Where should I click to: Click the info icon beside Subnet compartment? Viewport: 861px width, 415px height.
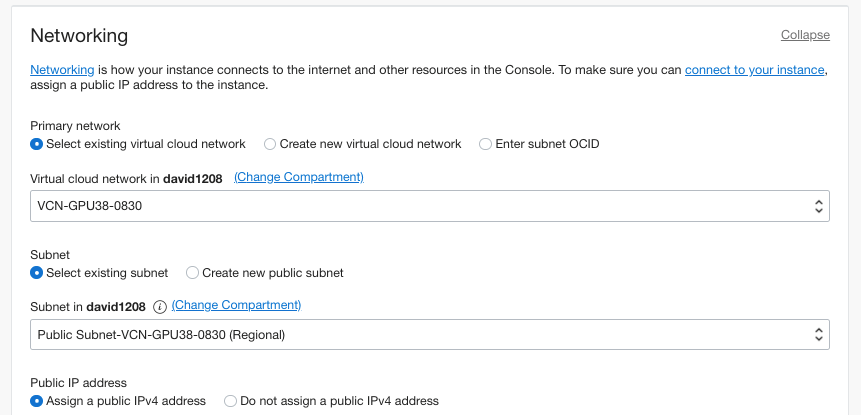tap(160, 306)
